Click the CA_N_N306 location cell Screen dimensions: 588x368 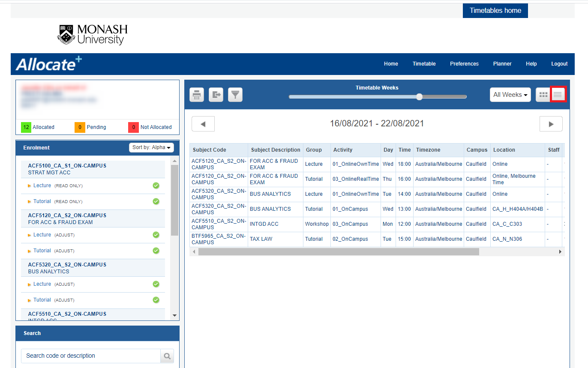518,239
